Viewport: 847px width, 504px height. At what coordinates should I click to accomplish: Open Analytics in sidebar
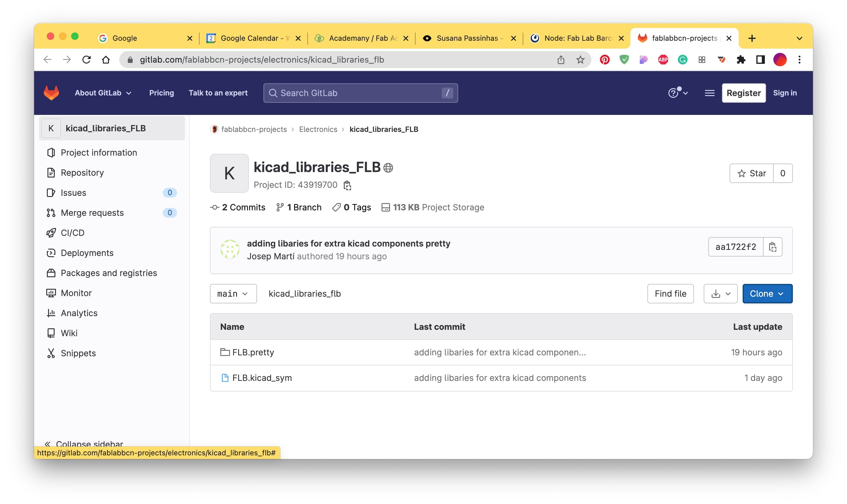(x=112, y=313)
